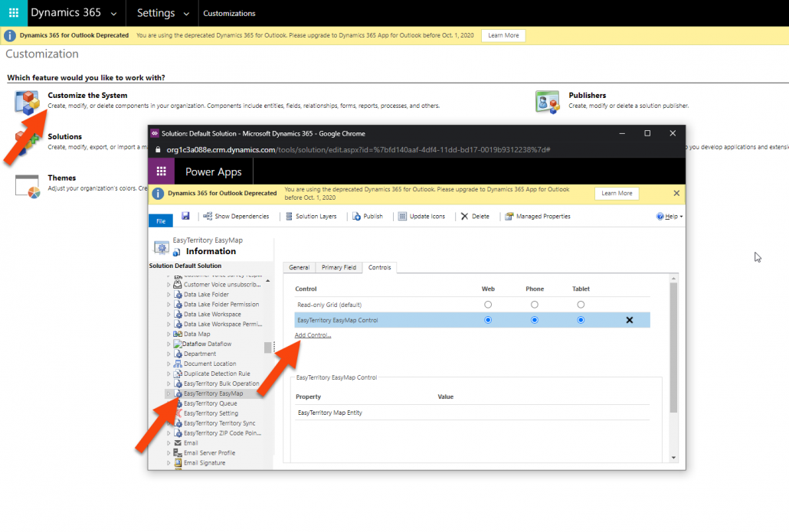Image resolution: width=789 pixels, height=532 pixels.
Task: Open the Power Apps app launcher grid
Action: (x=162, y=171)
